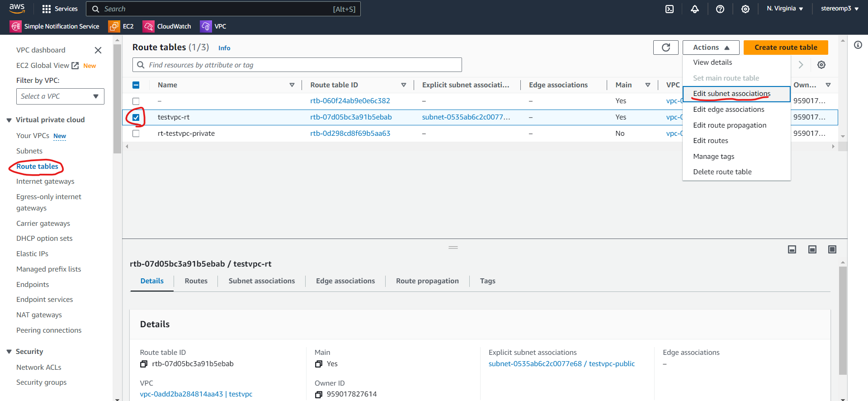
Task: Open the help question mark icon
Action: tap(720, 9)
